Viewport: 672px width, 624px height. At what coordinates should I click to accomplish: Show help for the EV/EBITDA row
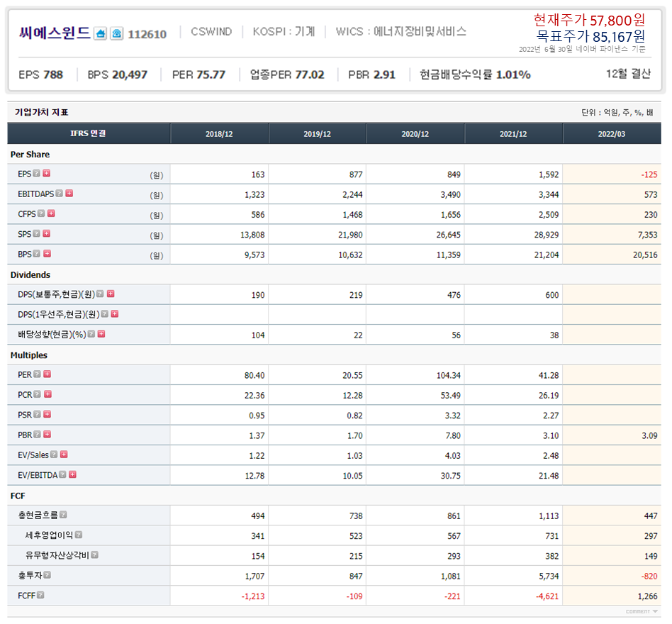tap(62, 474)
